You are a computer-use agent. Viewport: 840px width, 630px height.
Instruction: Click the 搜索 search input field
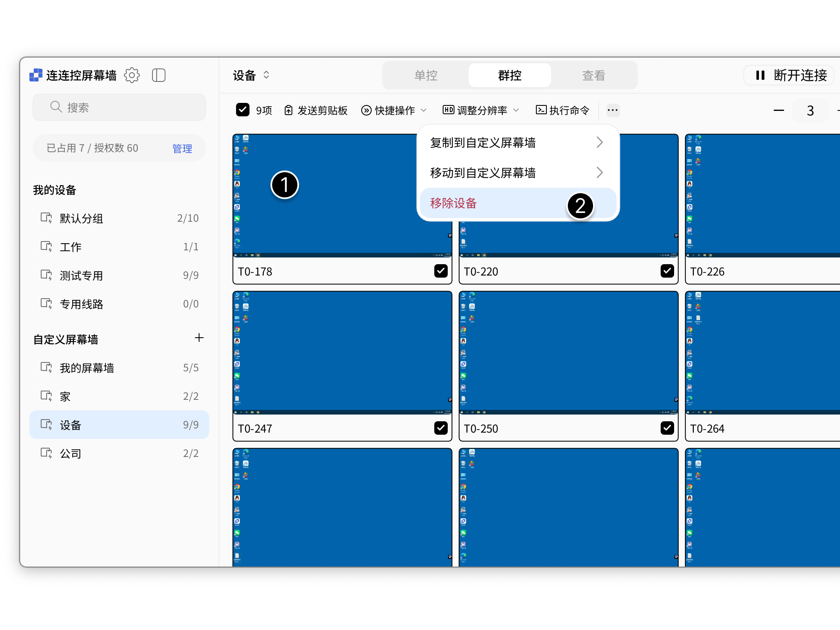tap(119, 107)
